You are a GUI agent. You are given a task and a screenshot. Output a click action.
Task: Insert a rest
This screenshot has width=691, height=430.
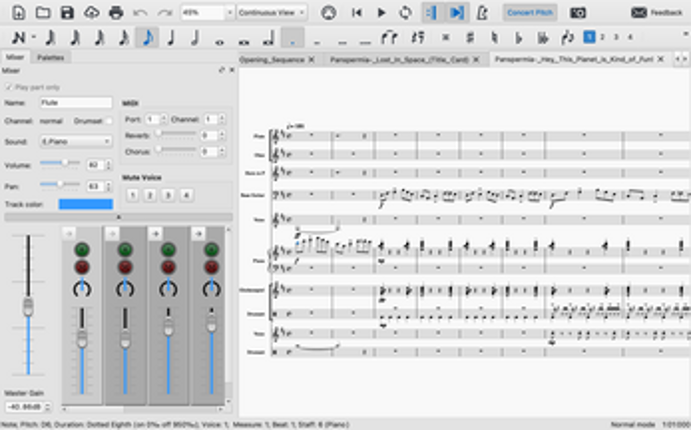pyautogui.click(x=417, y=37)
